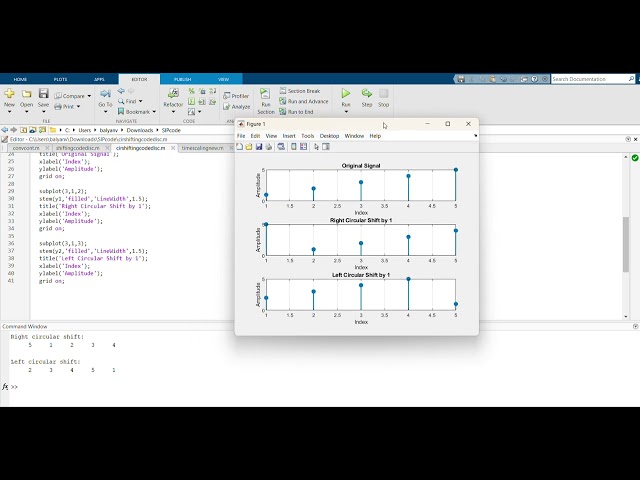This screenshot has width=640, height=480.
Task: Click the Run Section icon
Action: tap(265, 93)
